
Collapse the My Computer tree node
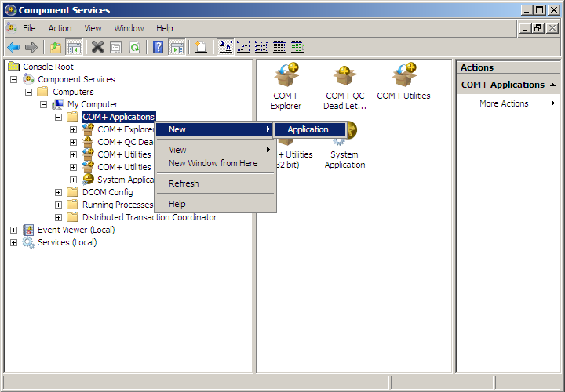tap(44, 104)
